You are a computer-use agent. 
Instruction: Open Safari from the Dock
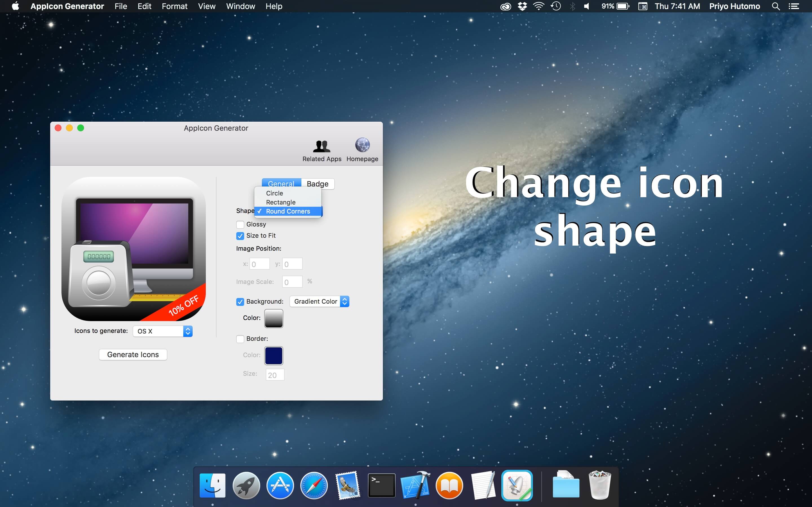pos(314,485)
